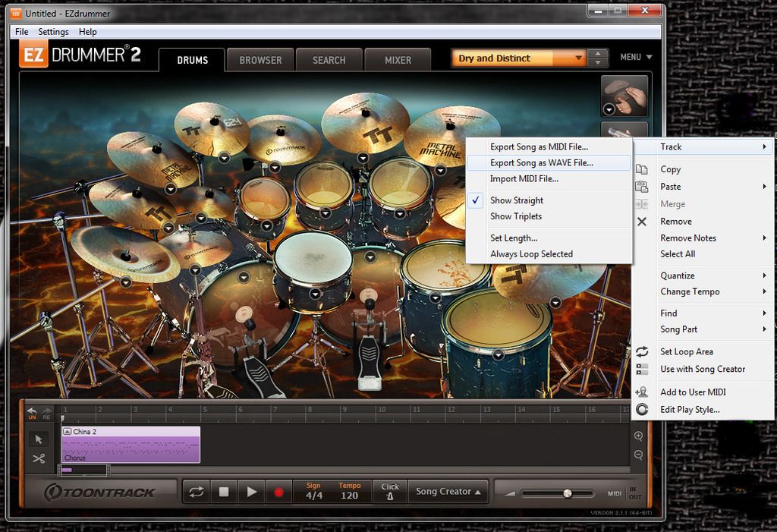
Task: Choose Export Song as WAVE File
Action: click(541, 162)
